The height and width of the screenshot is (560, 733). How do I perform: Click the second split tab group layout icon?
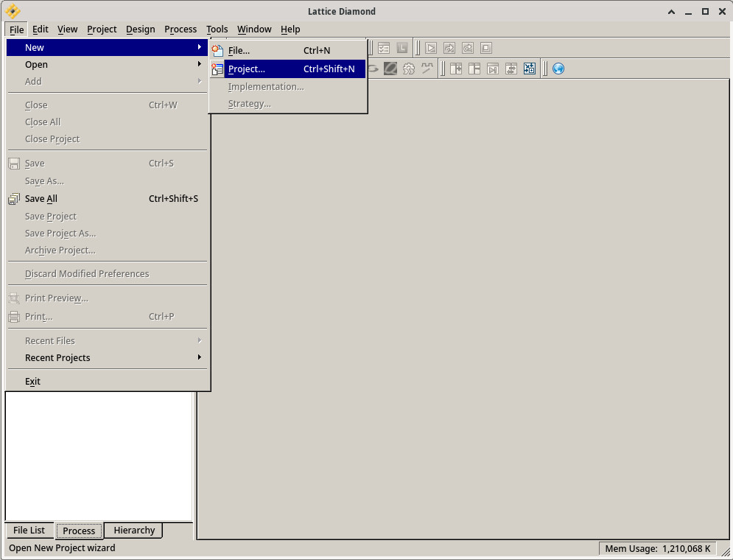(474, 69)
